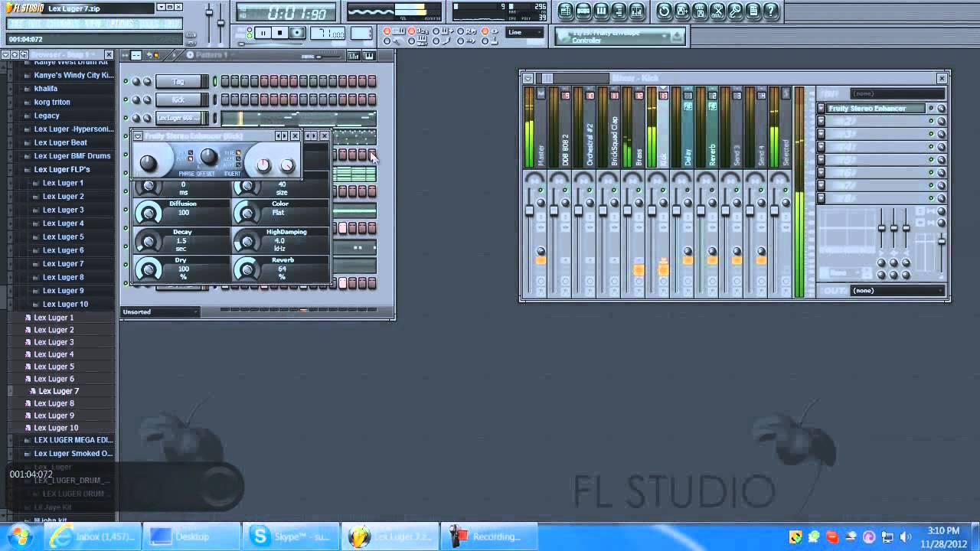
Task: Click the tempo display showing 71
Action: coord(328,33)
